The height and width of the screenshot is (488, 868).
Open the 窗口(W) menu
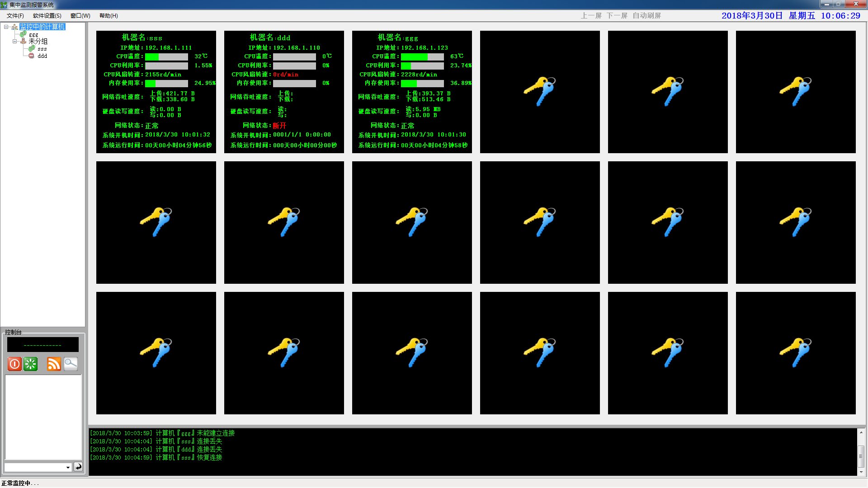click(80, 16)
